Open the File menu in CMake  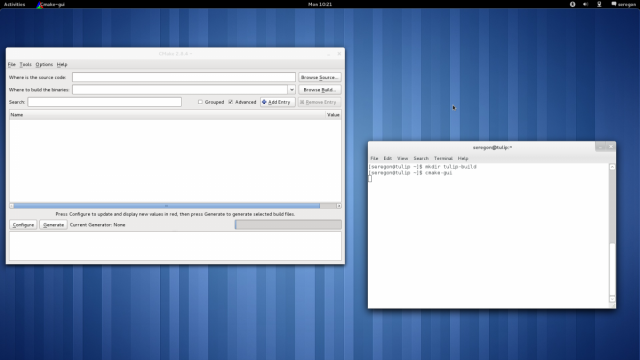[x=11, y=64]
